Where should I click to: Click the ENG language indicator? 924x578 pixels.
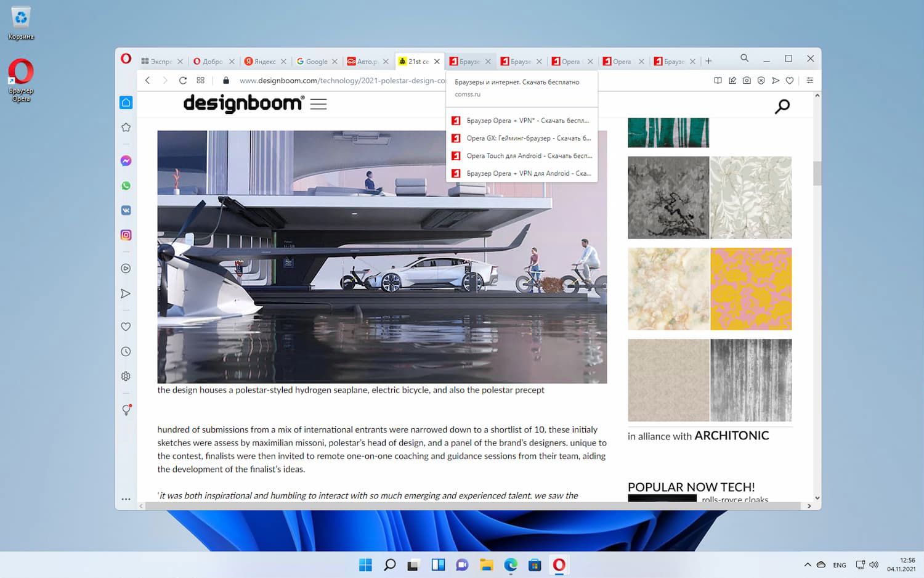(839, 565)
